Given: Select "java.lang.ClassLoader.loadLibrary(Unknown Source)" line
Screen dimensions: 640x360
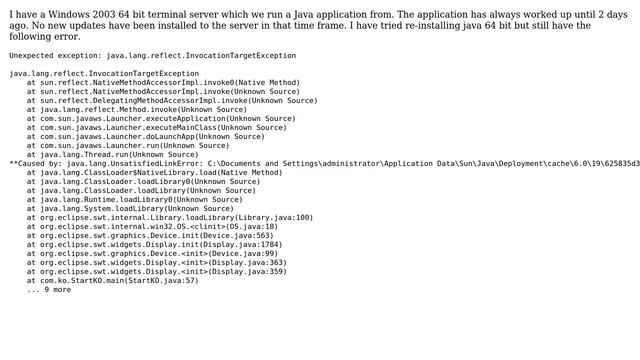Looking at the screenshot, I should pyautogui.click(x=141, y=190).
